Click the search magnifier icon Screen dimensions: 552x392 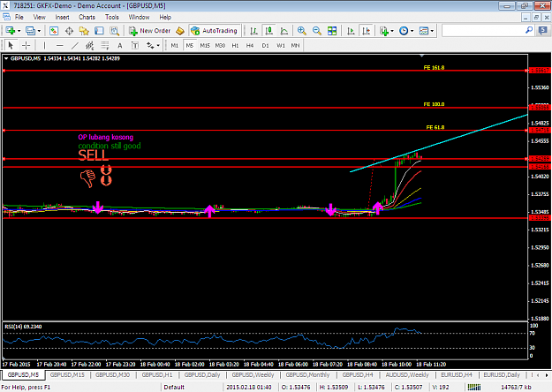point(529,31)
